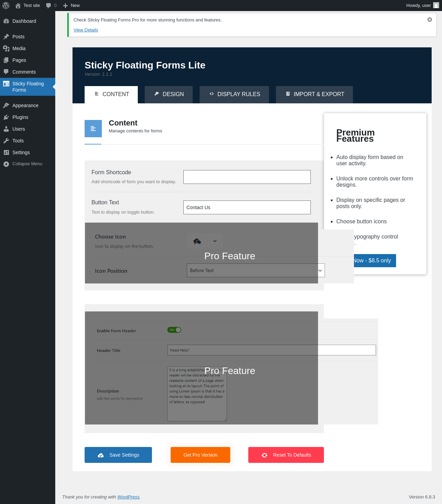Toggle the Enable Form Header switch
442x504 pixels.
[174, 330]
